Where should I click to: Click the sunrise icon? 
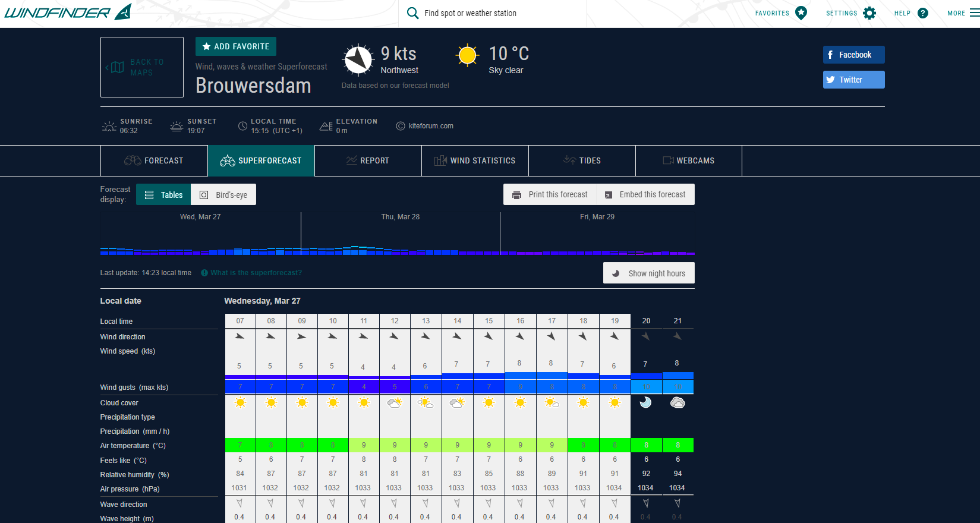pos(109,126)
